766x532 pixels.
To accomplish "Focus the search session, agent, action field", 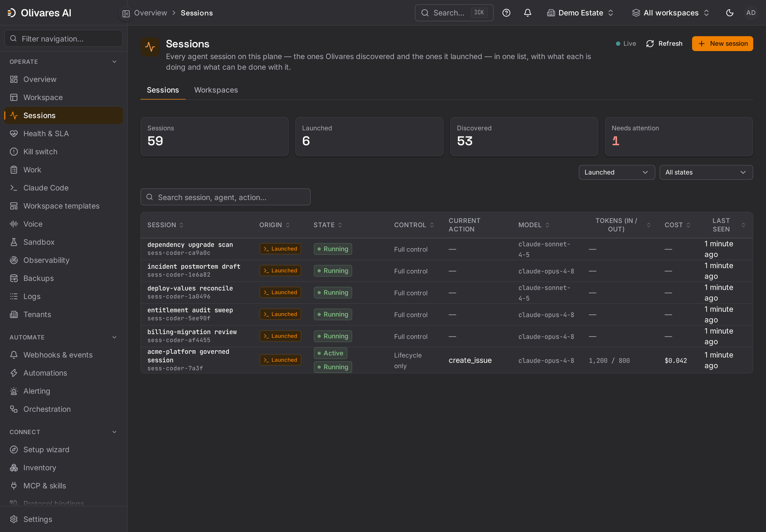I will (225, 197).
